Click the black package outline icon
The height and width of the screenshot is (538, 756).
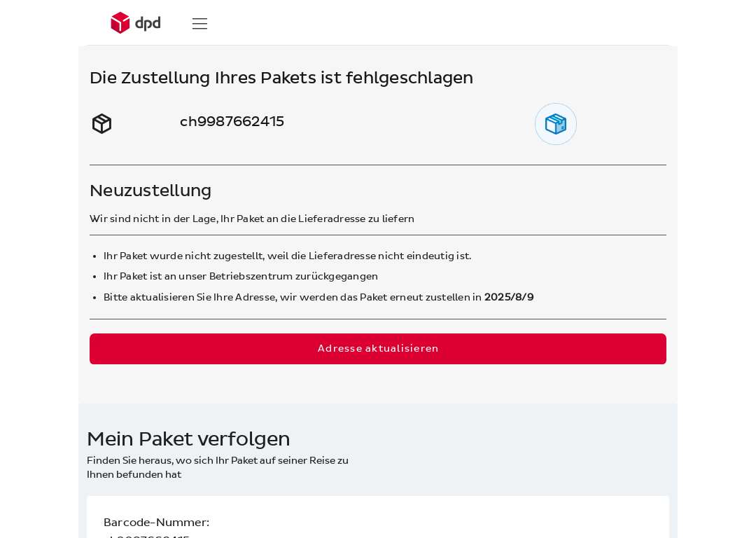(101, 123)
